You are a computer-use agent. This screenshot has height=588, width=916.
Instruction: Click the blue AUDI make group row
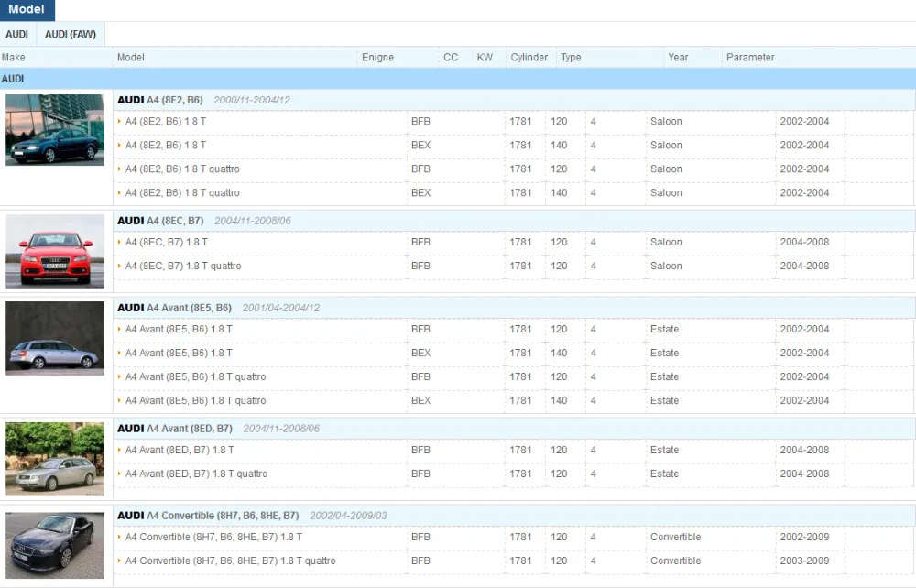[x=458, y=79]
